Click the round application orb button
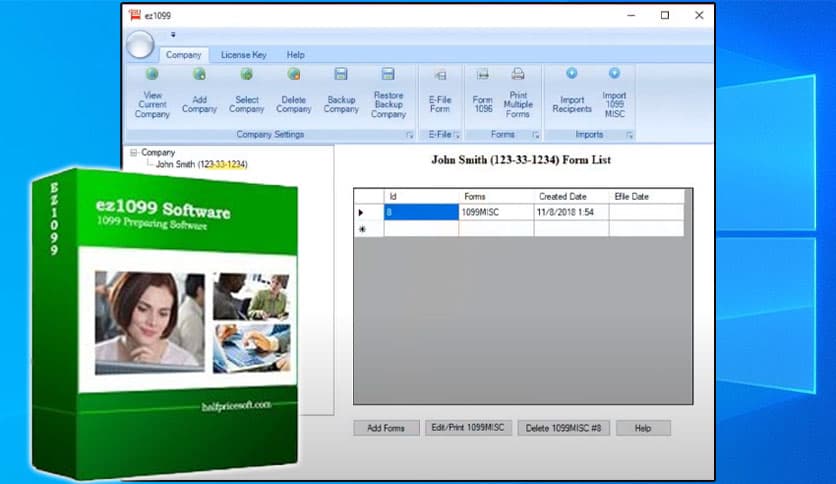This screenshot has width=836, height=484. [140, 44]
